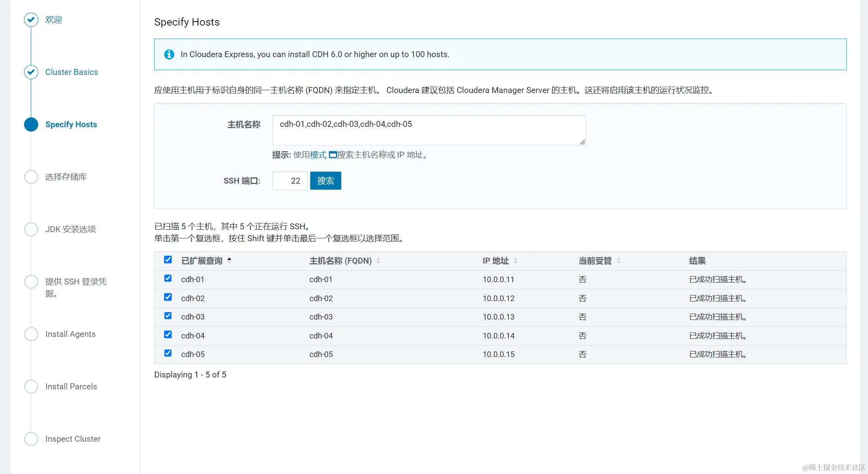Click the IP address 10.0.0.15 cell
This screenshot has height=474, width=868.
(x=498, y=355)
